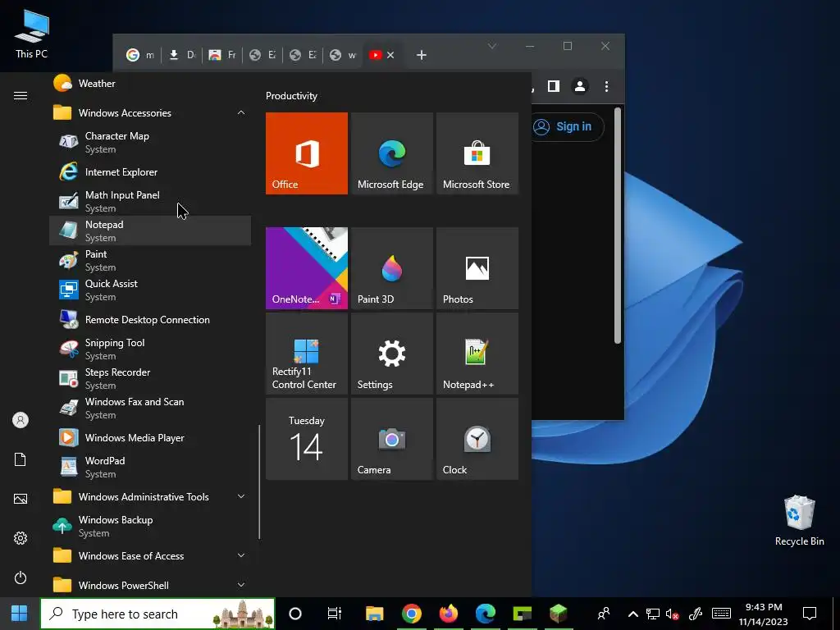Open the Start menu user account
The image size is (840, 630).
tap(21, 420)
